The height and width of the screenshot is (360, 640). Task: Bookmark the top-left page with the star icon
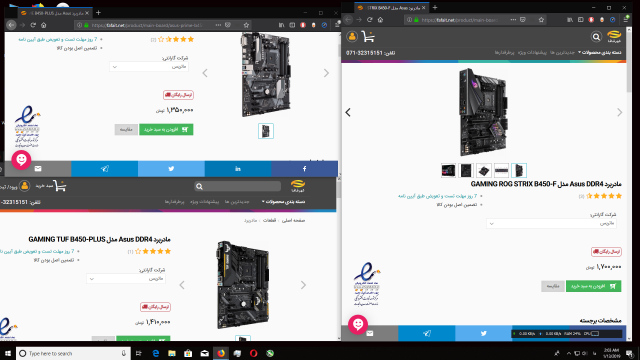(x=246, y=25)
